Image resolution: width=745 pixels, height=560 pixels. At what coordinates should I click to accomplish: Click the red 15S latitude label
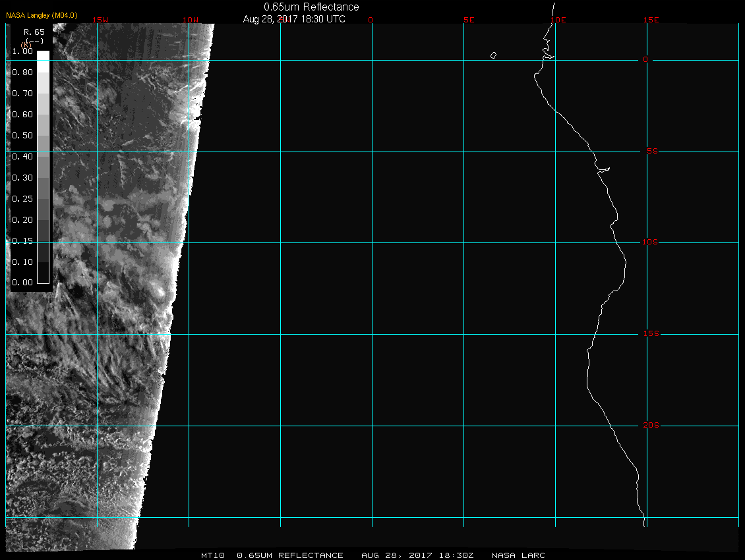click(650, 334)
